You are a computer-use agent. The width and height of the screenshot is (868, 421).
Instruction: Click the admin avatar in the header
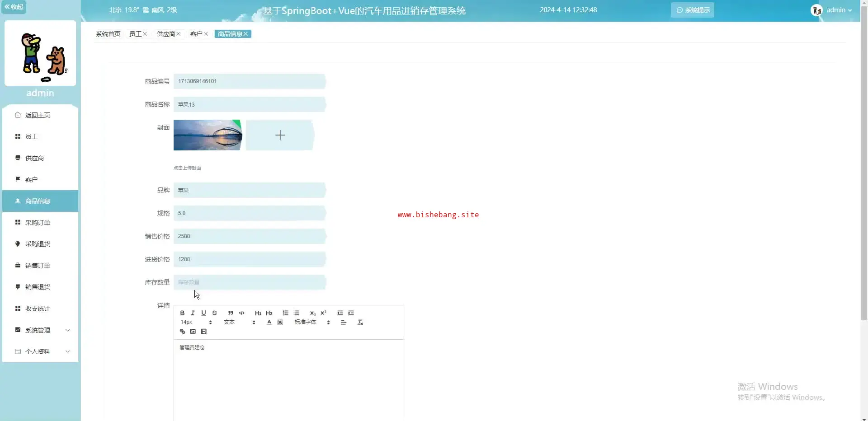pyautogui.click(x=816, y=10)
